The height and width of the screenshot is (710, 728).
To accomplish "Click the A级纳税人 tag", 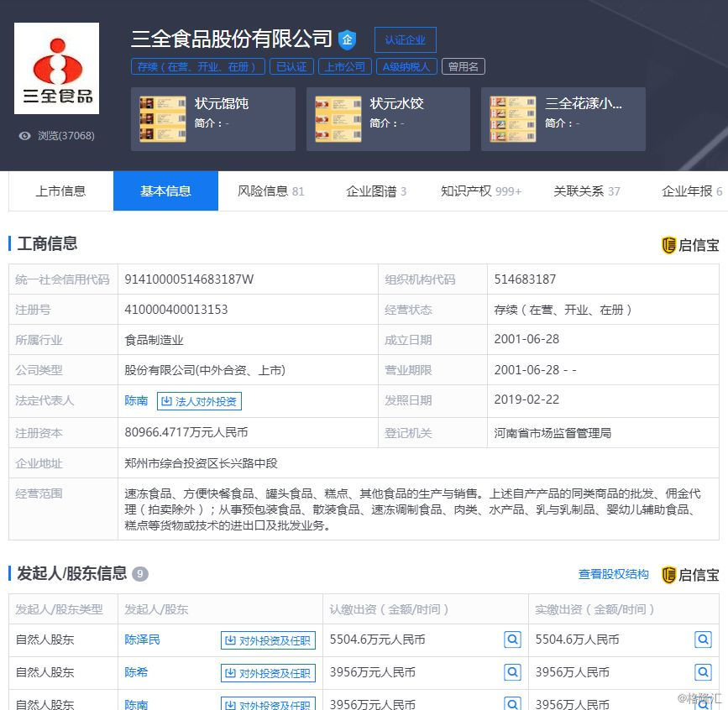I will coord(406,67).
